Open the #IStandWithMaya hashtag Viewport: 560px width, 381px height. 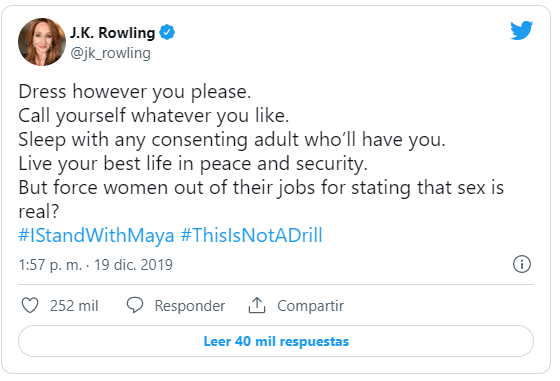[x=96, y=235]
